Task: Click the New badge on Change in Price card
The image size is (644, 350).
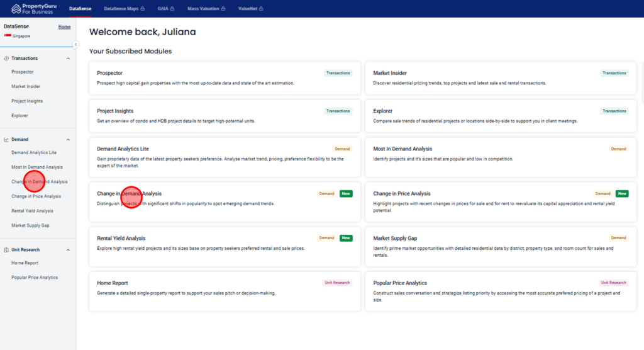Action: pyautogui.click(x=622, y=194)
